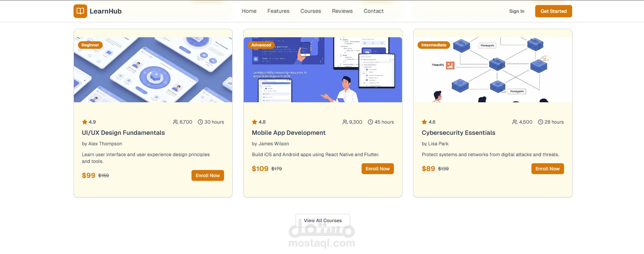
Task: Click the star icon next to 4.6 rating
Action: coord(424,122)
